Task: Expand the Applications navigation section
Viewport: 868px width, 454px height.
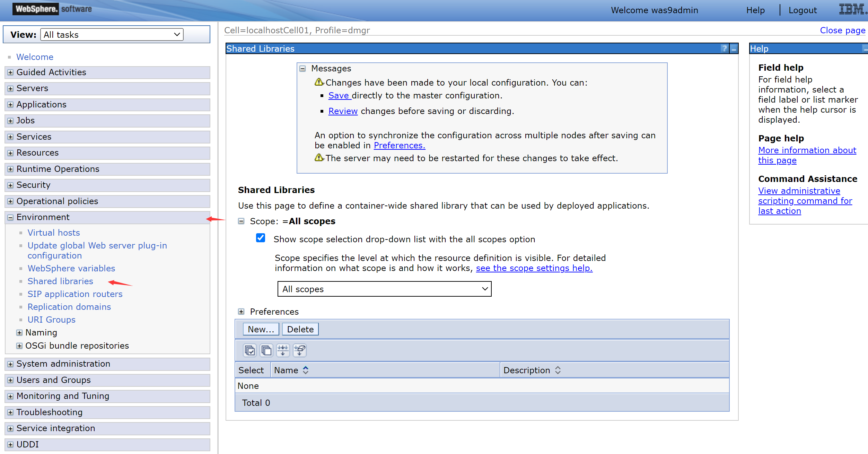Action: 10,105
